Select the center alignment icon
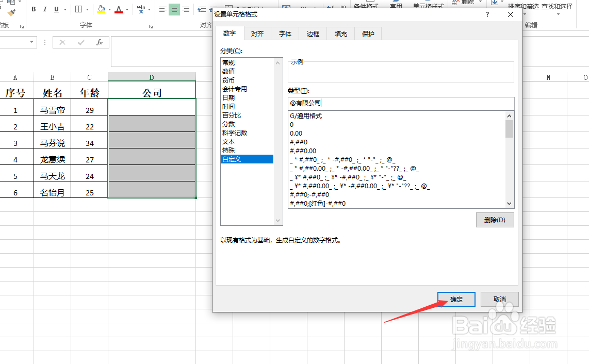Viewport: 589px width, 364px height. [174, 9]
